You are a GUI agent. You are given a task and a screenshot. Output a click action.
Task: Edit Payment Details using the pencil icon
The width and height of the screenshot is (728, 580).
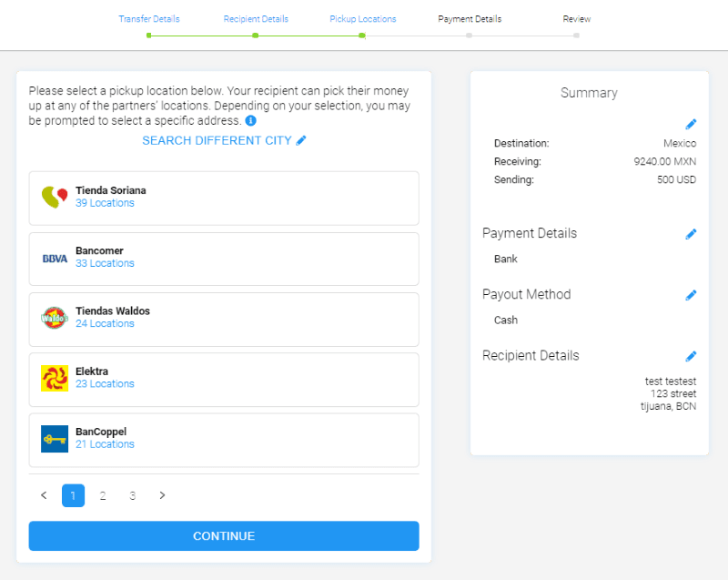[691, 234]
